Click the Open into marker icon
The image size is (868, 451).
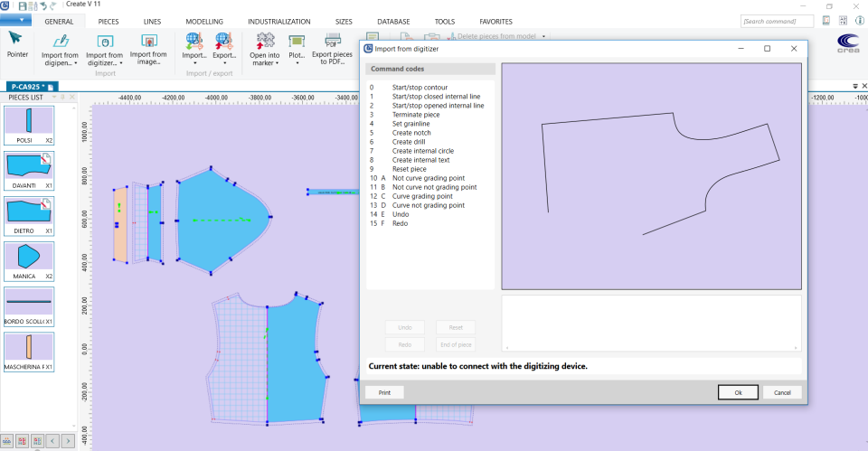coord(264,41)
